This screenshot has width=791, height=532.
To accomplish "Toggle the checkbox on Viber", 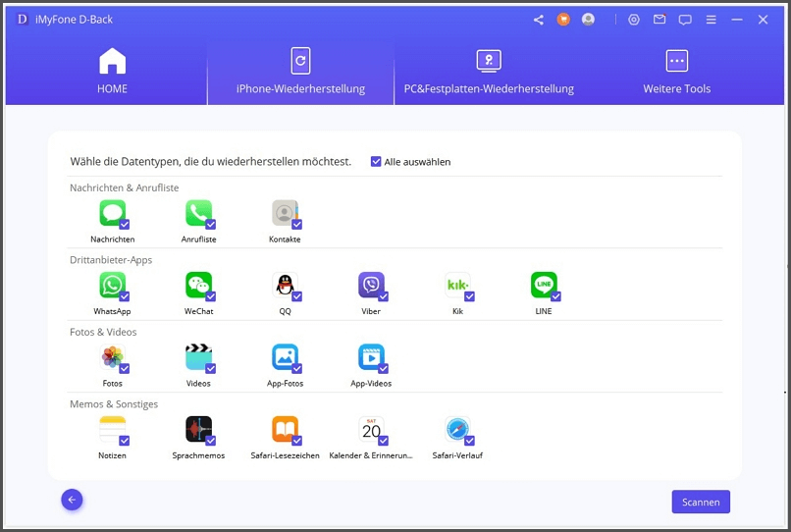I will pyautogui.click(x=383, y=296).
